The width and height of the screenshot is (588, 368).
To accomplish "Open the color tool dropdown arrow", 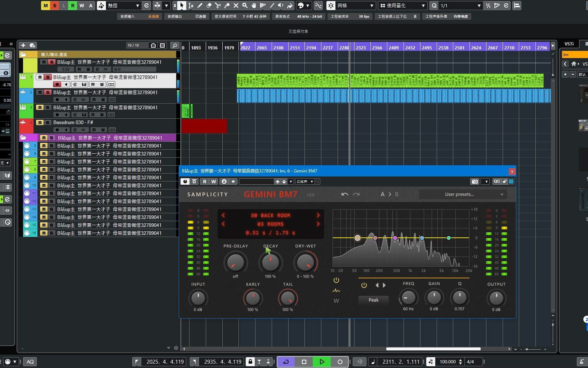I will [x=308, y=5].
